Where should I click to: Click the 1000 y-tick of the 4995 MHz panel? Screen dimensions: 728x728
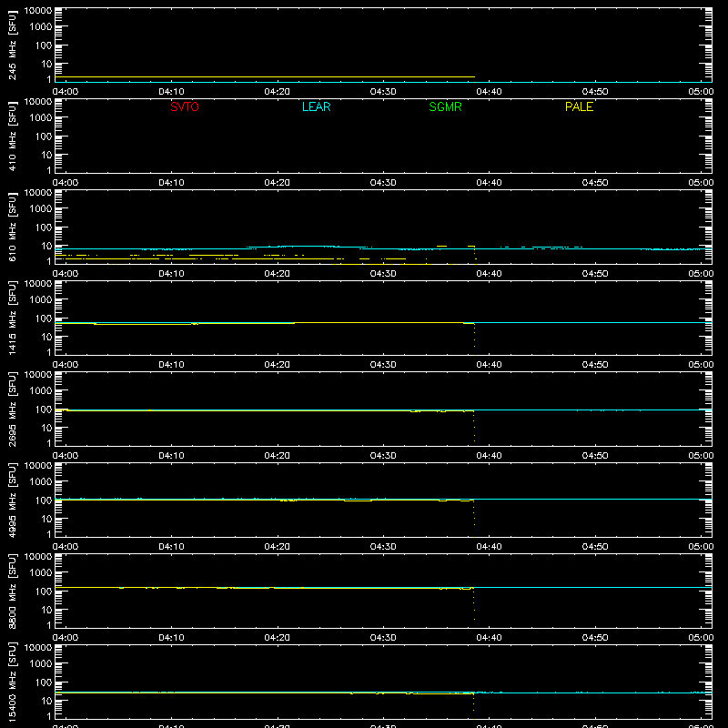pos(41,482)
